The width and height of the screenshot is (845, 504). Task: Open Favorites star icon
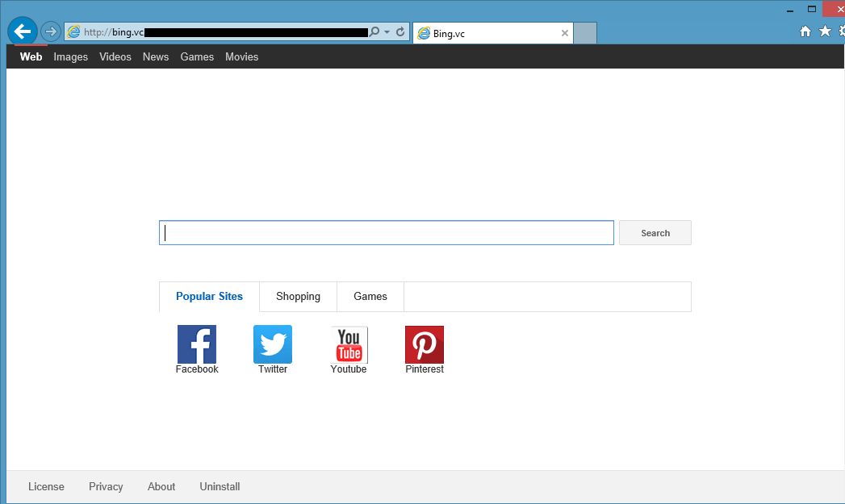coord(825,31)
